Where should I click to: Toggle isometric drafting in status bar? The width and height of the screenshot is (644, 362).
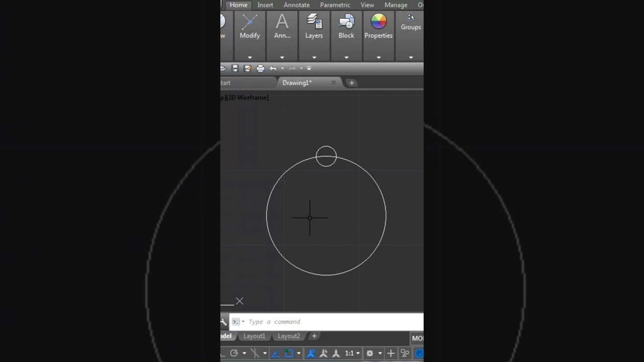click(255, 353)
